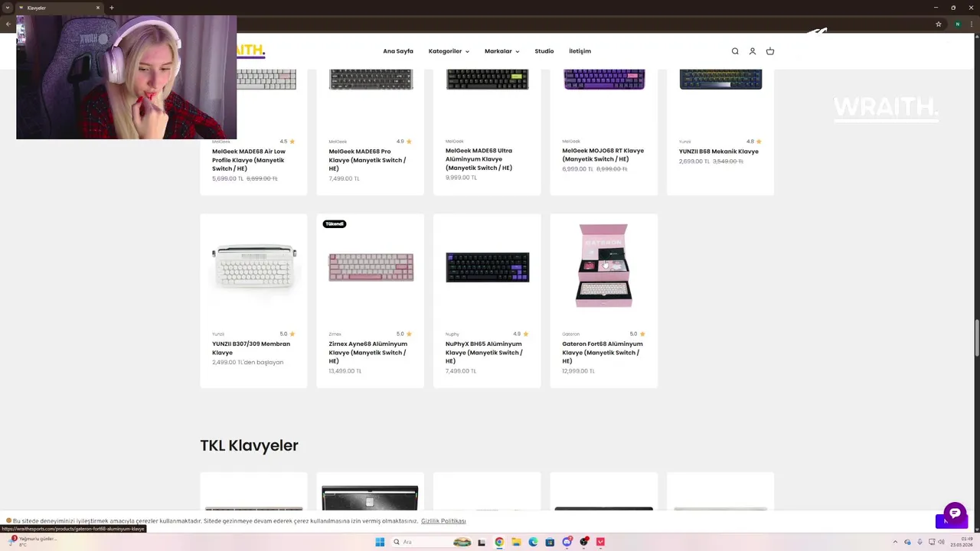The height and width of the screenshot is (551, 980).
Task: Click the RGB YUNZII B68 keyboard image
Action: (720, 79)
